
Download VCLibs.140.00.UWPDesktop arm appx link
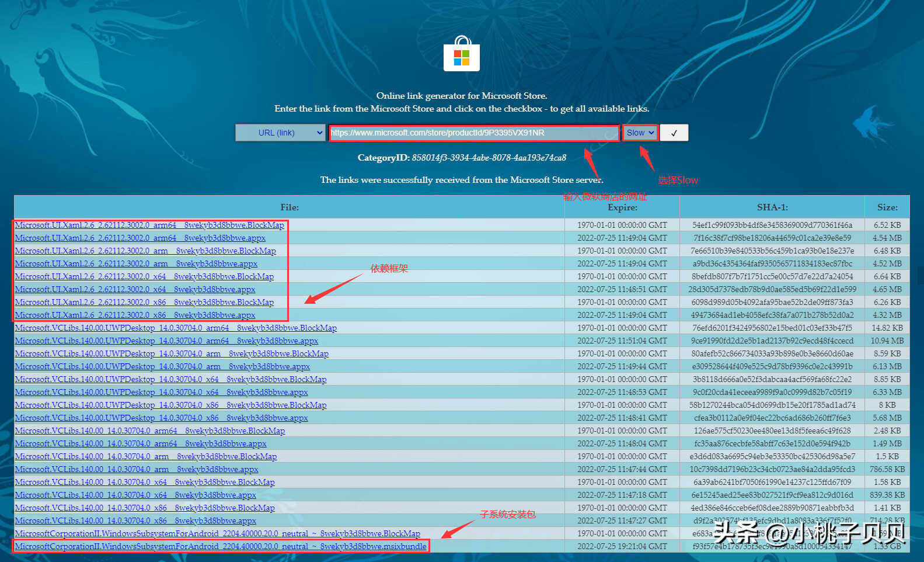click(x=162, y=366)
